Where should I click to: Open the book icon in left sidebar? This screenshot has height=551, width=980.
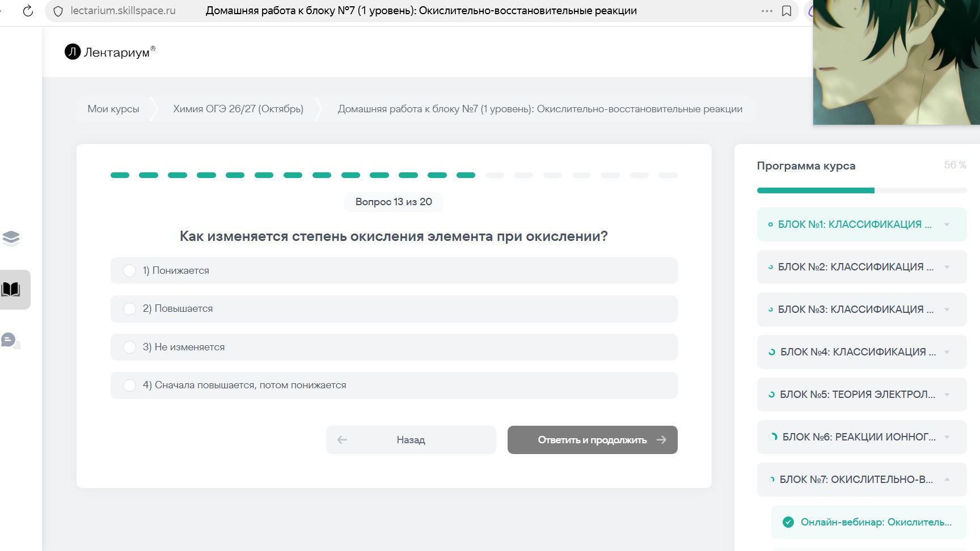pyautogui.click(x=11, y=290)
